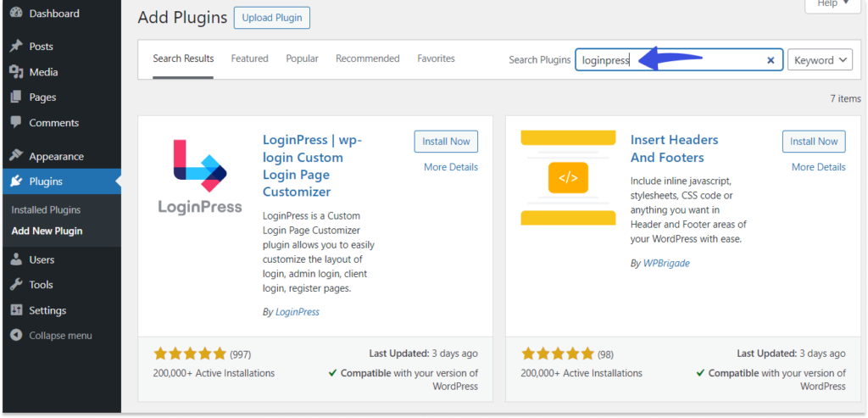Select the Tools wrench icon
The height and width of the screenshot is (418, 868).
(x=16, y=285)
